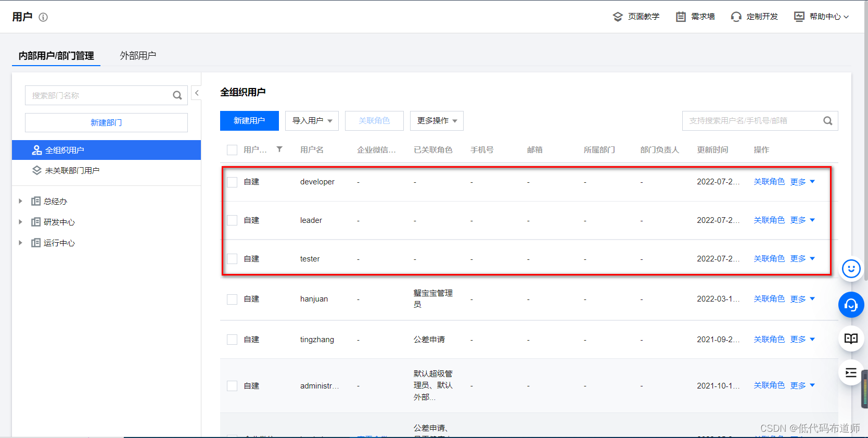The width and height of the screenshot is (868, 438).
Task: Click the 公差申请 role of tingzhang
Action: point(429,340)
